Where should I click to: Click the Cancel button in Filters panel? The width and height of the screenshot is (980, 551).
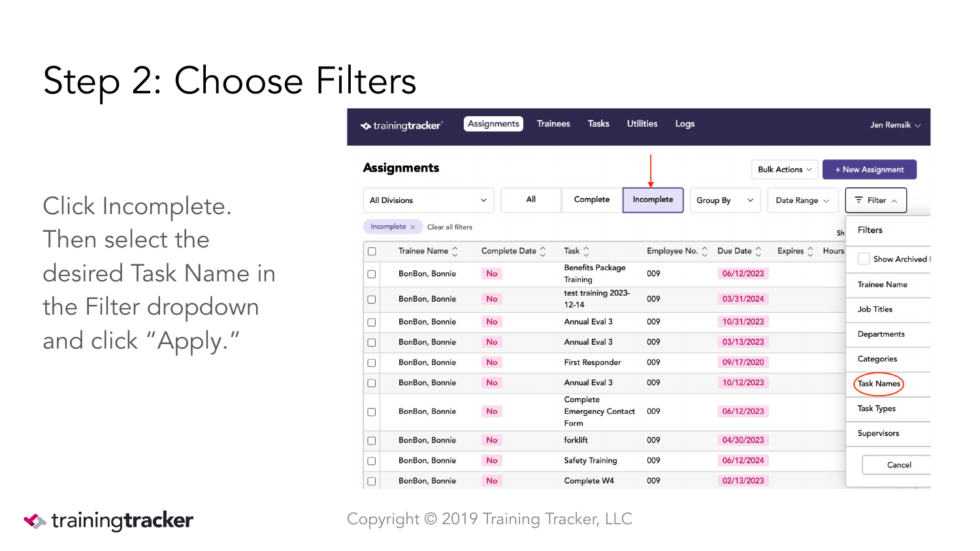coord(896,465)
